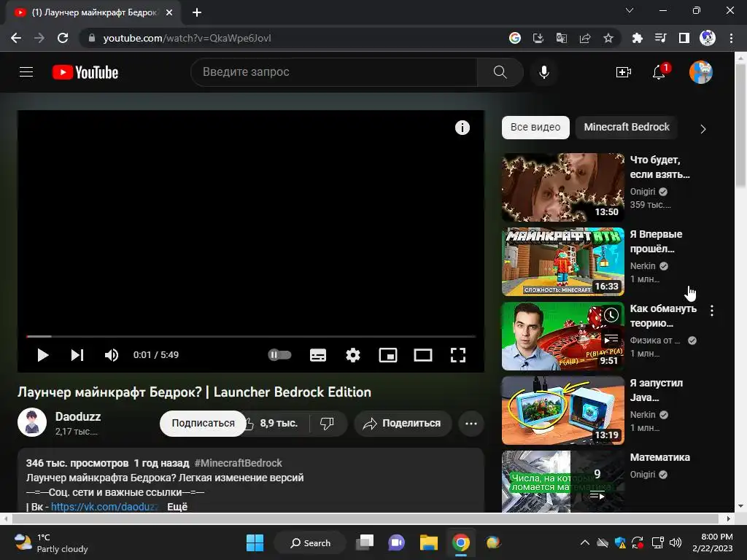The image size is (747, 560).
Task: Open Chrome three-dot menu
Action: click(731, 38)
